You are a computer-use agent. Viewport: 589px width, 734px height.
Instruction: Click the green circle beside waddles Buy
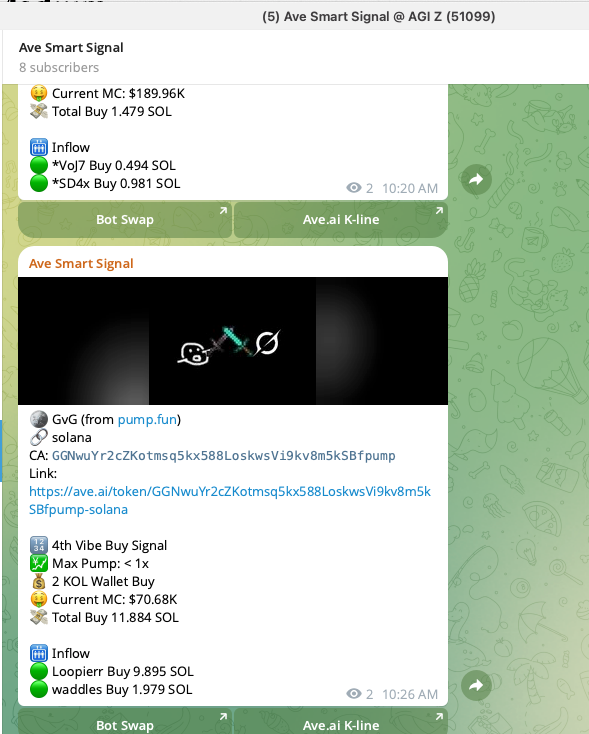(39, 690)
